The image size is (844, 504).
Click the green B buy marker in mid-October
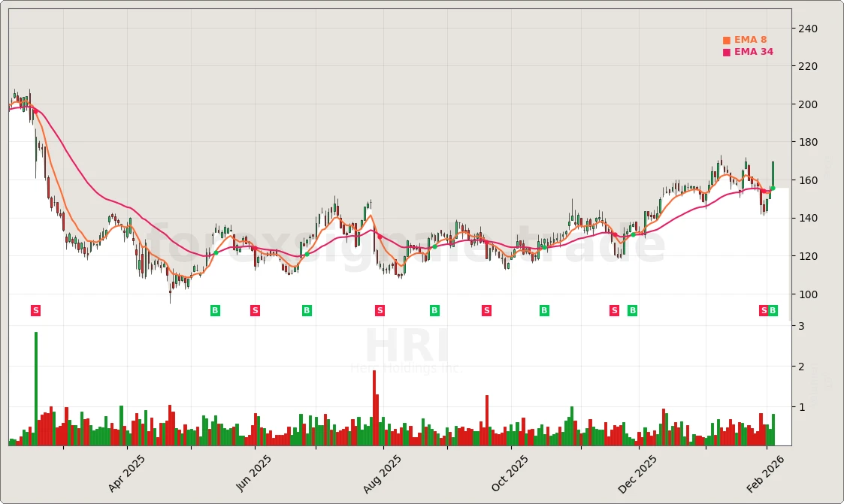tap(543, 309)
